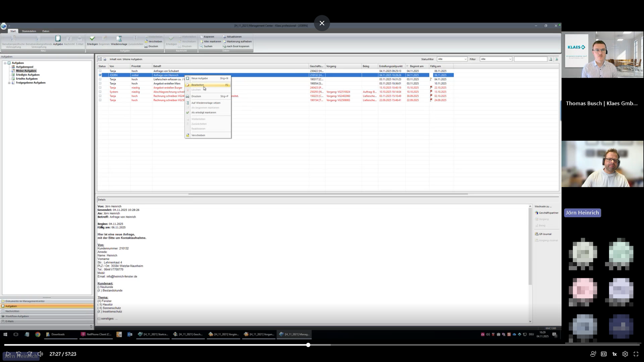Click the Wiedervorlage hourglass icon

119,39
